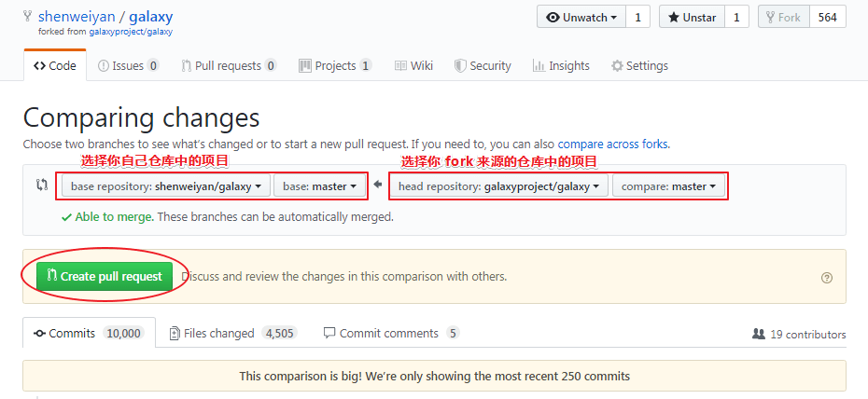The width and height of the screenshot is (868, 399).
Task: Click the Commit comments speech bubble icon
Action: (329, 333)
